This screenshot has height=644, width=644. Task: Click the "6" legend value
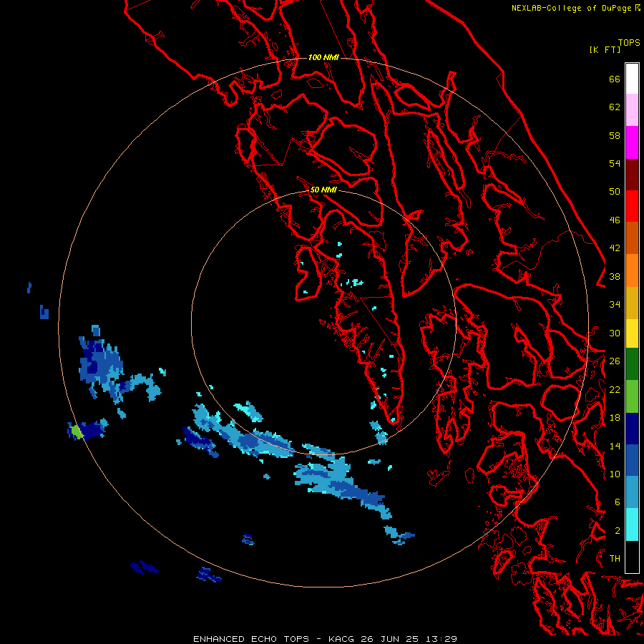[x=618, y=502]
